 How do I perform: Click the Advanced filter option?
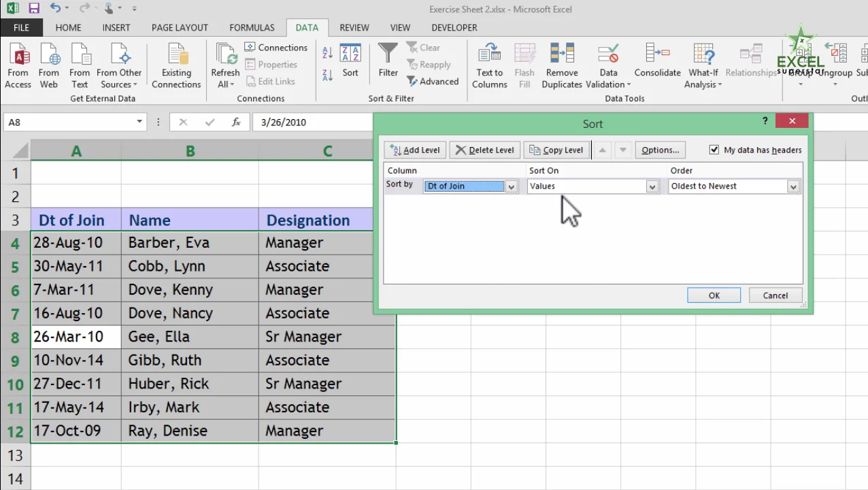tap(433, 82)
